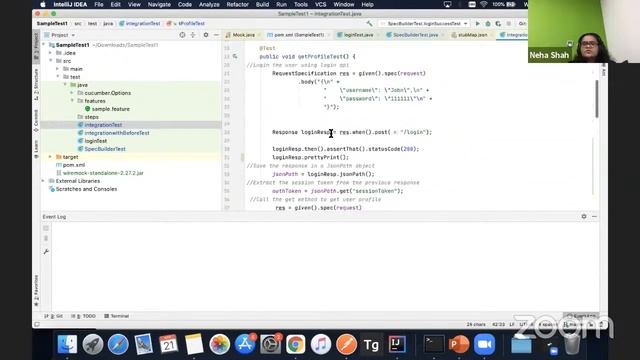Collapse the java folder
This screenshot has height=360, width=640.
[65, 85]
